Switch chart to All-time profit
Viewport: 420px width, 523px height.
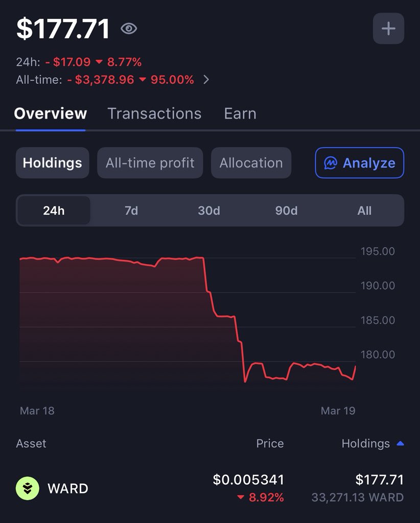150,163
